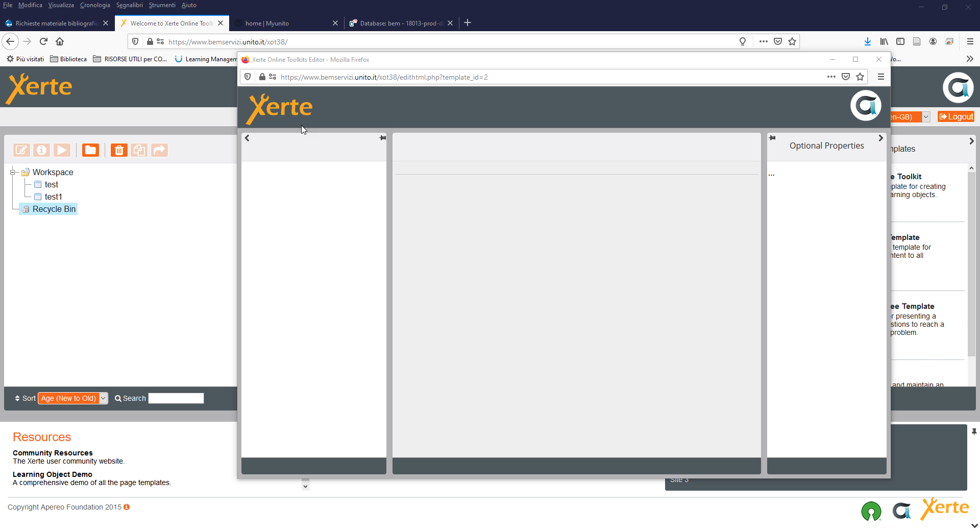
Task: Click the Edit project icon in Xerte toolbar
Action: click(x=21, y=150)
